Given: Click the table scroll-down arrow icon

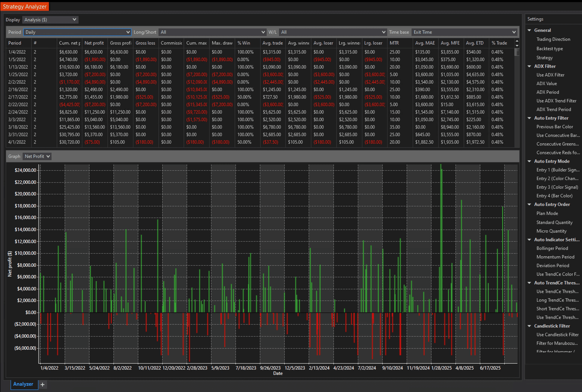Looking at the screenshot, I should [x=517, y=45].
